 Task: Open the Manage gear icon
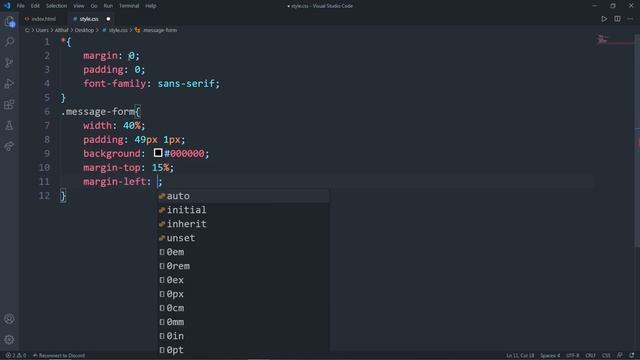9,339
